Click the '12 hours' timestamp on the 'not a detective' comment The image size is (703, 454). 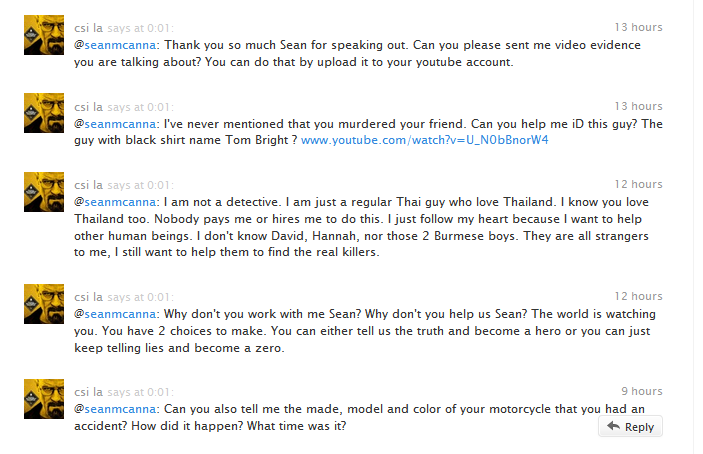[x=638, y=185]
